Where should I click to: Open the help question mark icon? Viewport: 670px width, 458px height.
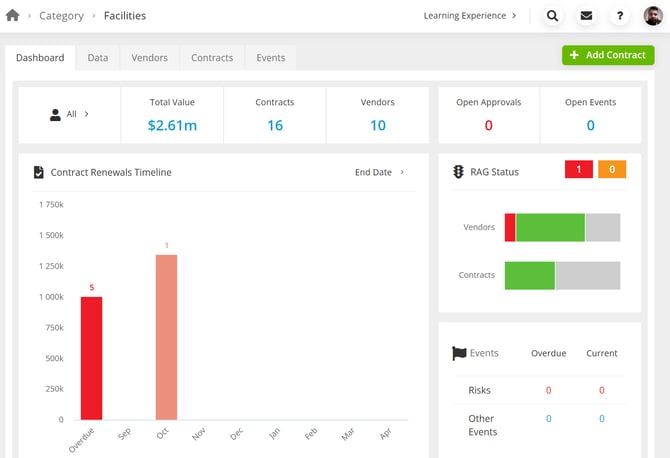click(620, 16)
